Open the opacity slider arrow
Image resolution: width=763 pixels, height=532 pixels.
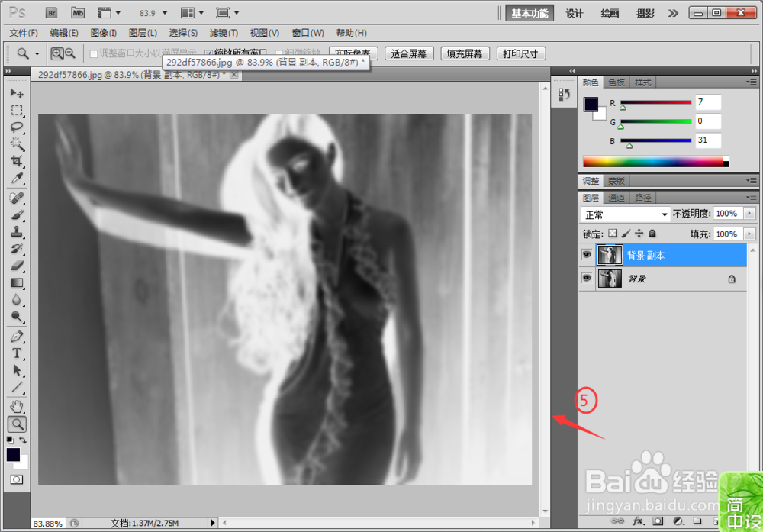click(x=749, y=214)
